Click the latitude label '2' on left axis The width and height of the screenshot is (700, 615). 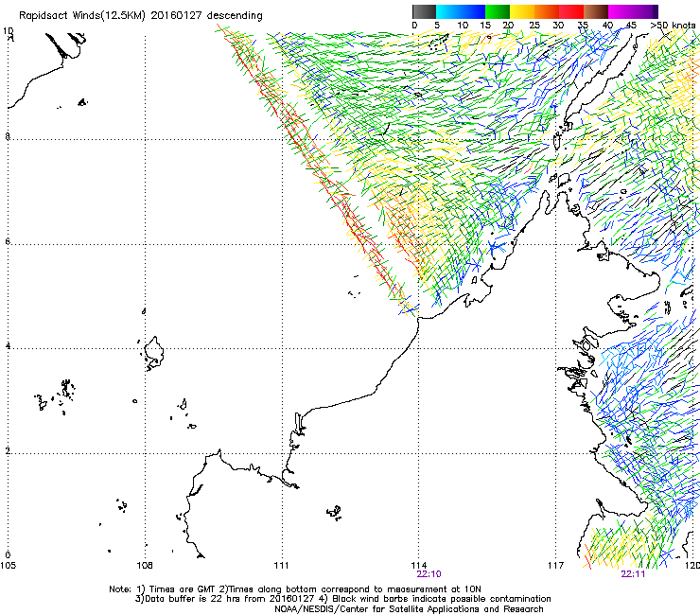pos(8,451)
